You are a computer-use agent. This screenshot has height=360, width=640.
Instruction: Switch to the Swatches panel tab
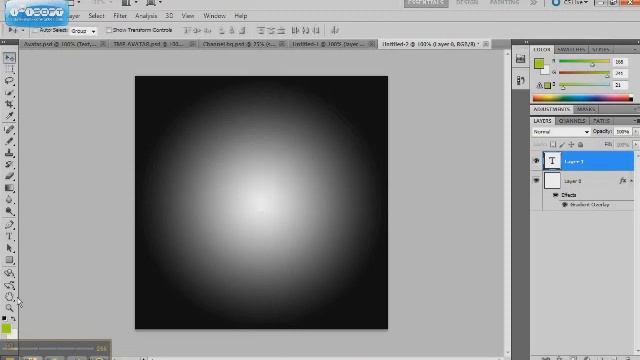571,49
